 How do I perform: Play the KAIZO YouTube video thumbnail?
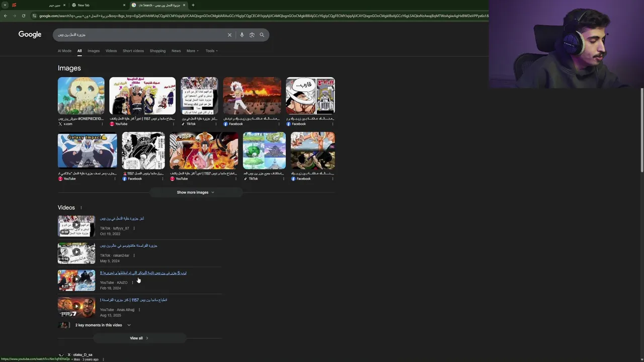76,280
